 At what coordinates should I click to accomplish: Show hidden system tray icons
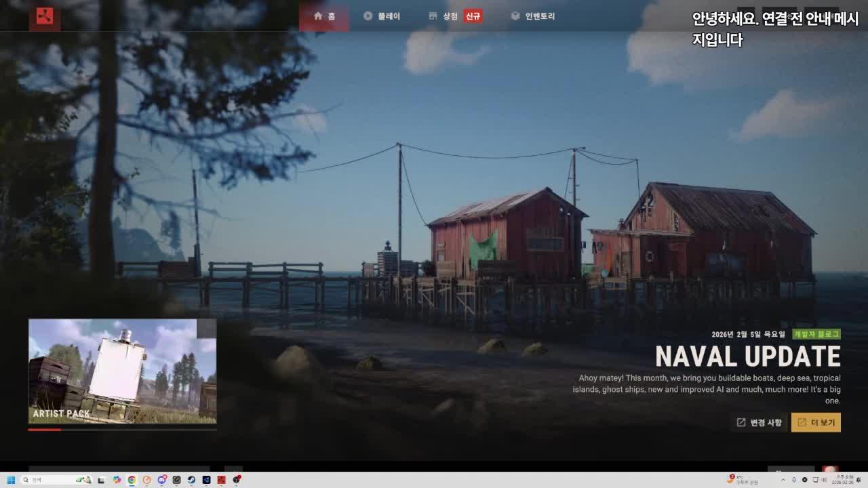[783, 480]
